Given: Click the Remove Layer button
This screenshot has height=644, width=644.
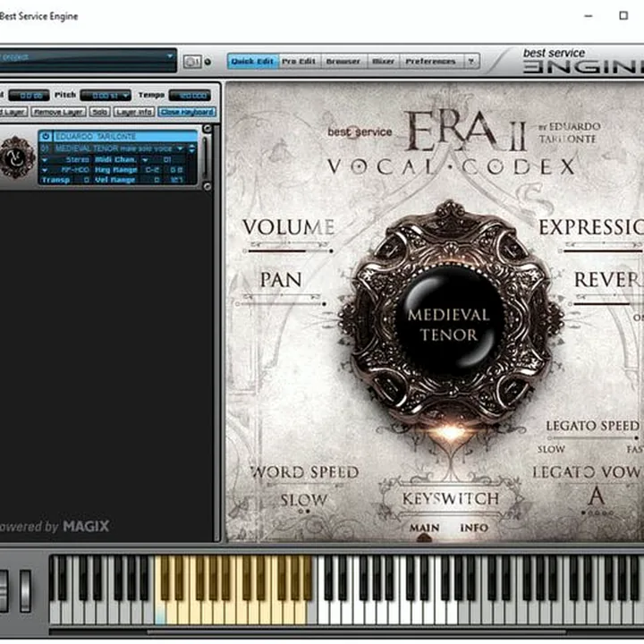Looking at the screenshot, I should 59,112.
